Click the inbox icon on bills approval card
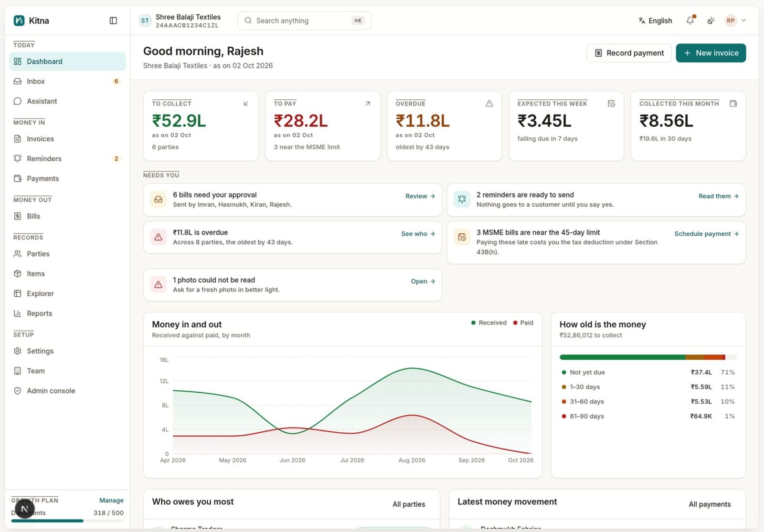Screen dimensions: 764x532 pos(158,199)
